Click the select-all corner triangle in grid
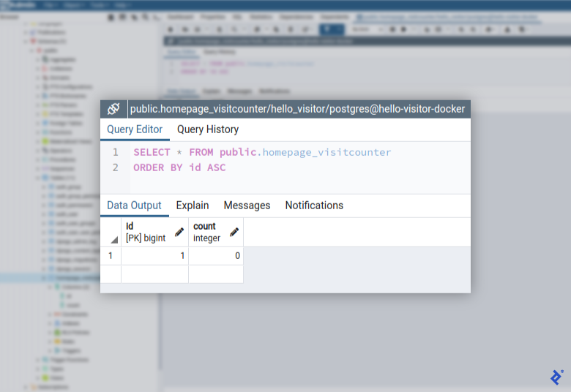 [114, 239]
